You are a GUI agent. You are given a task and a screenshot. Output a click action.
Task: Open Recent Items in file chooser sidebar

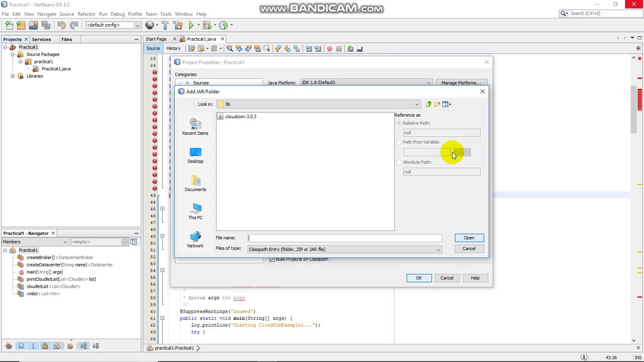[x=195, y=127]
